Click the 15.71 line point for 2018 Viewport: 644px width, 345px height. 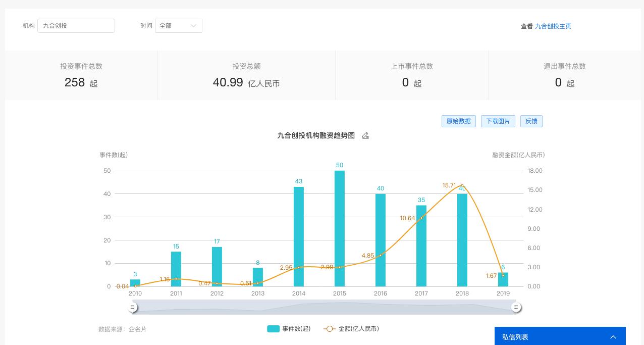tap(462, 185)
